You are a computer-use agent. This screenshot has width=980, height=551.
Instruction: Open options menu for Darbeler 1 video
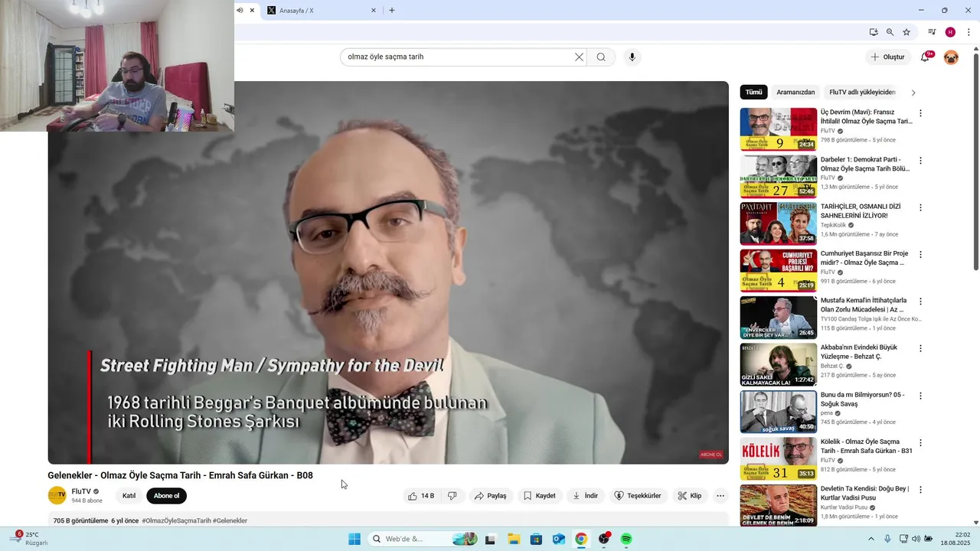coord(920,161)
